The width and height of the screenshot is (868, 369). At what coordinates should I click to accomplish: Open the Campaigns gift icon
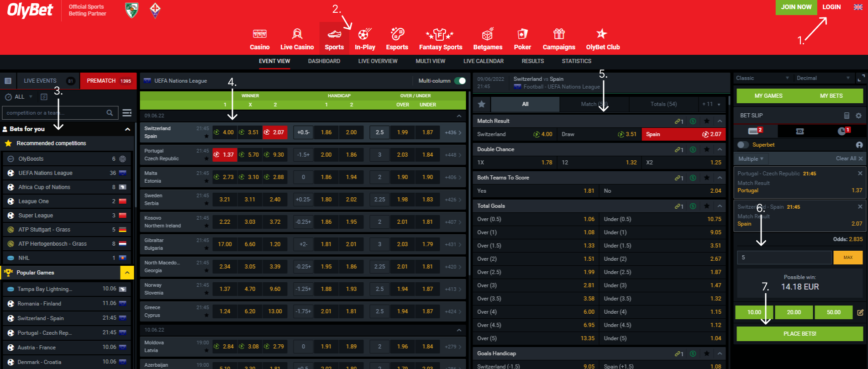559,34
